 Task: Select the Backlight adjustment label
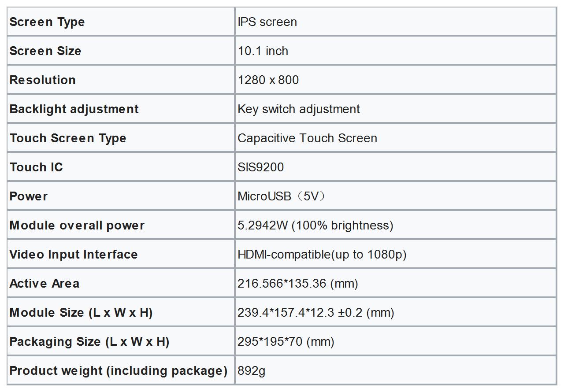click(x=74, y=109)
